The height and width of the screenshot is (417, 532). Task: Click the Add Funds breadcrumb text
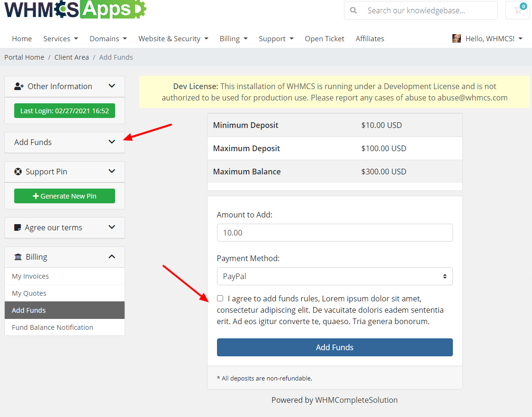click(116, 57)
